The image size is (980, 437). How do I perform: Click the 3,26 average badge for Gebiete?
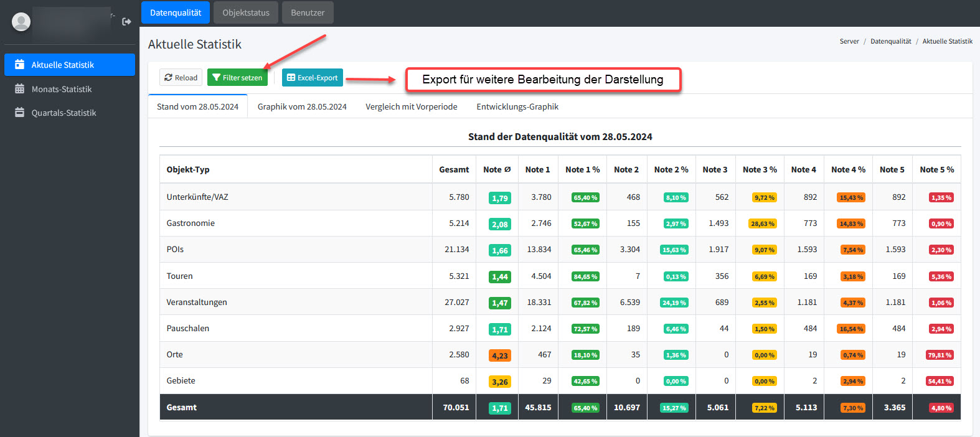[500, 382]
